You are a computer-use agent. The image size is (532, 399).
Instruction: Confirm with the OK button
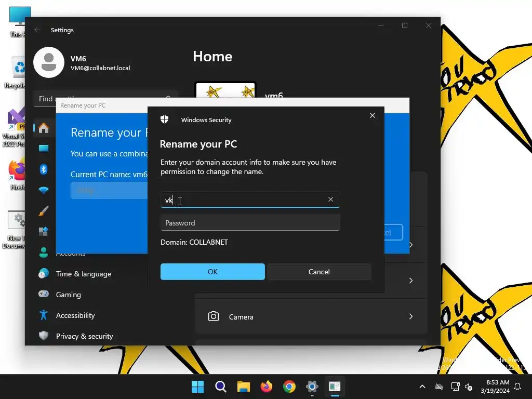coord(212,272)
